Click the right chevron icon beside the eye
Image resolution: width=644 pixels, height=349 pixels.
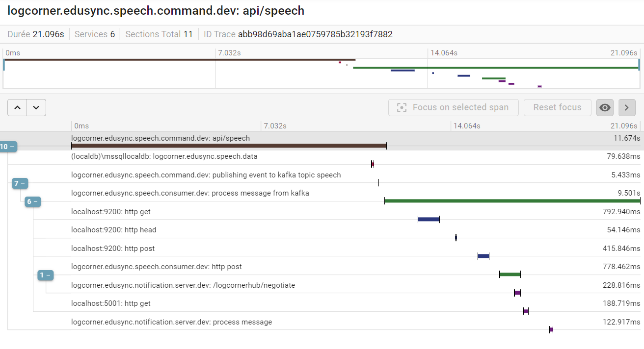(626, 107)
